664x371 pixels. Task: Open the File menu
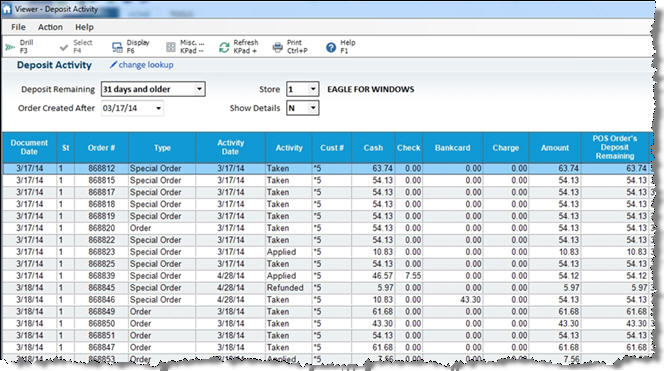click(18, 27)
